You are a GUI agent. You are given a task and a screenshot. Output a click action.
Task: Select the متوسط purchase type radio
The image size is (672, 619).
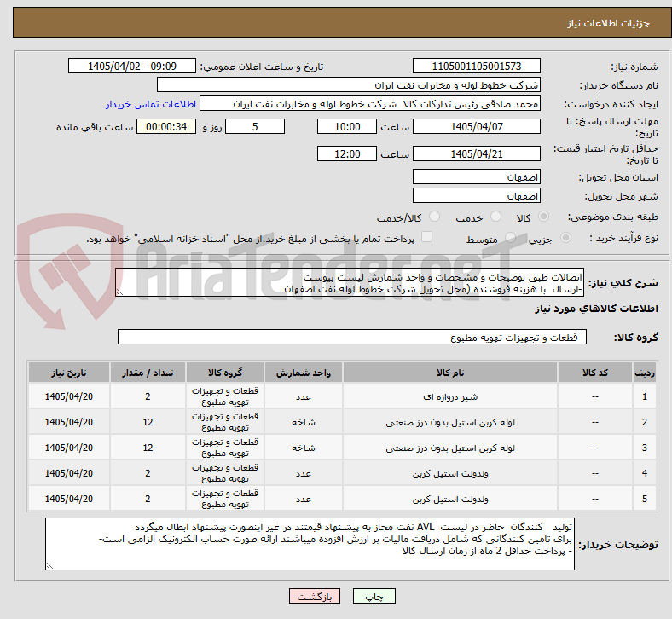[x=510, y=237]
